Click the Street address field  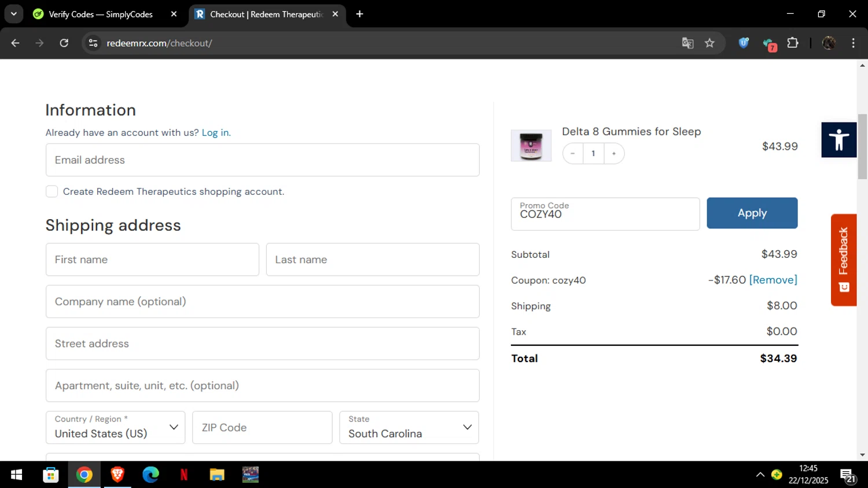coord(263,343)
